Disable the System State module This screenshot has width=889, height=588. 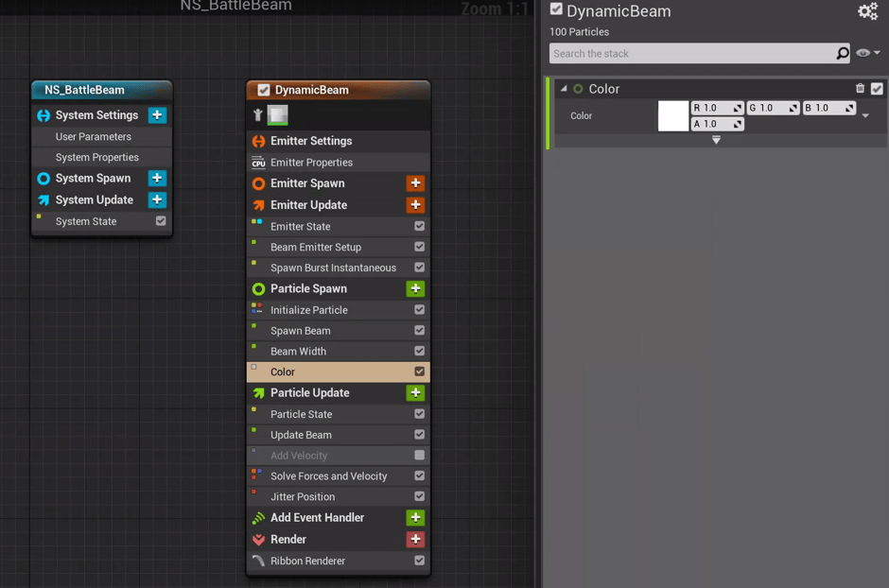coord(161,221)
